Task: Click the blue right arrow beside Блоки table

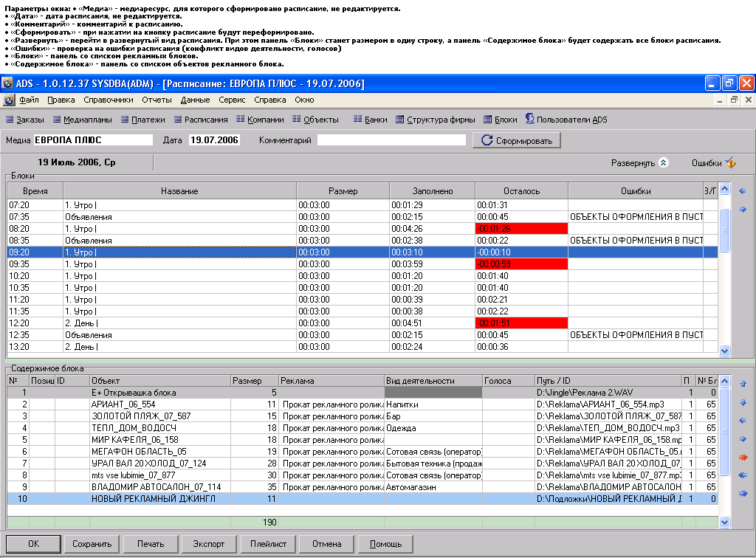Action: (x=743, y=210)
